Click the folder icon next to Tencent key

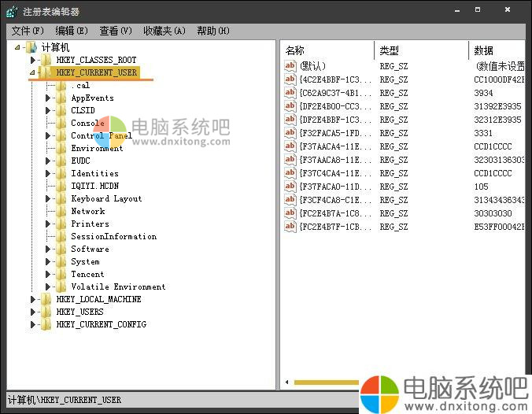pos(61,275)
